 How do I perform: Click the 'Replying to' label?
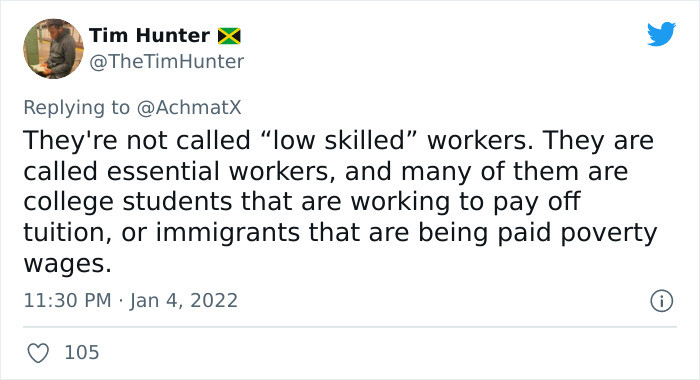(x=76, y=108)
